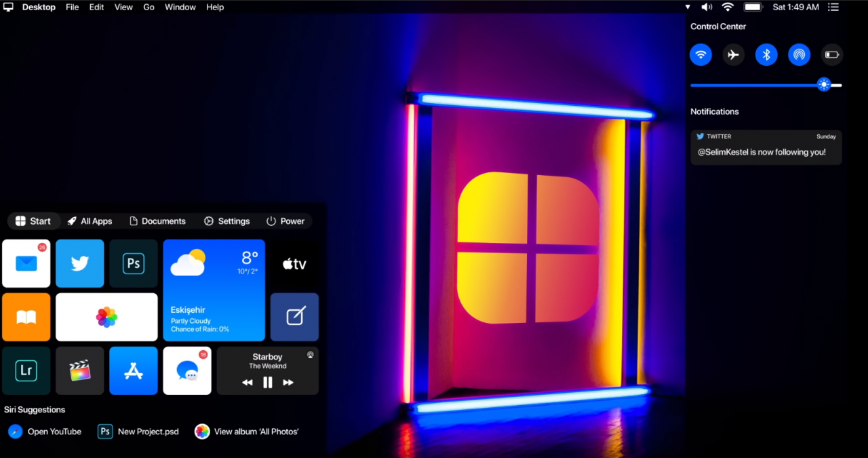Open YouTube from Siri Suggestions

45,432
